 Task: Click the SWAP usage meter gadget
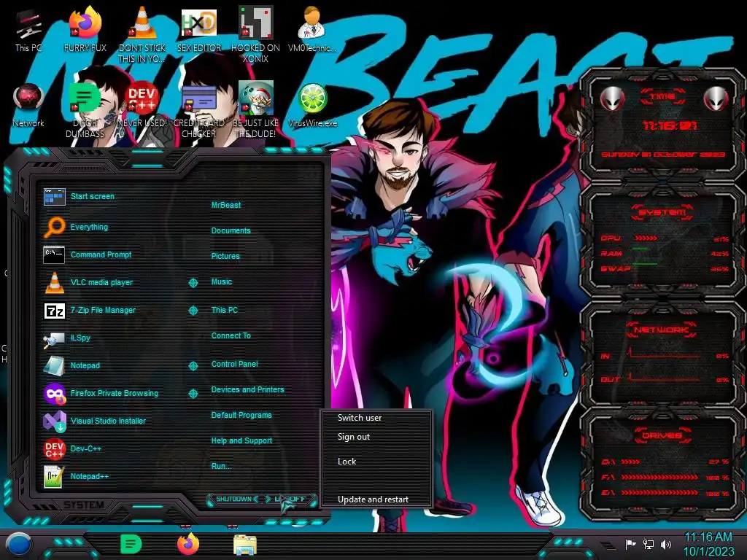(664, 268)
